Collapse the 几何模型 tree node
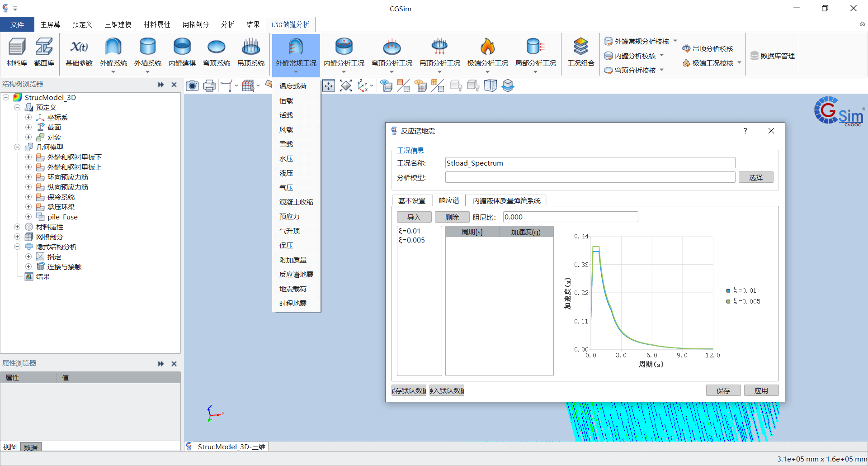This screenshot has width=868, height=466. tap(17, 147)
